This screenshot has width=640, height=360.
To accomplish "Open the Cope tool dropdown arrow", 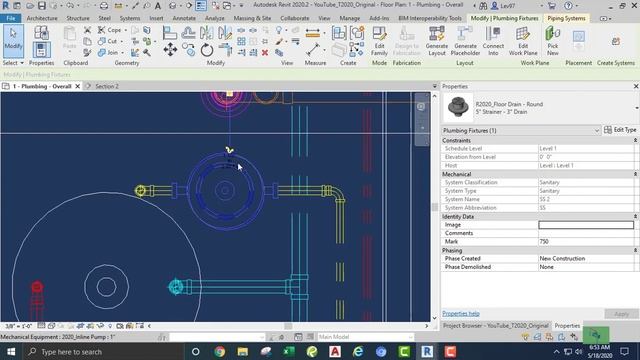I will pos(125,30).
